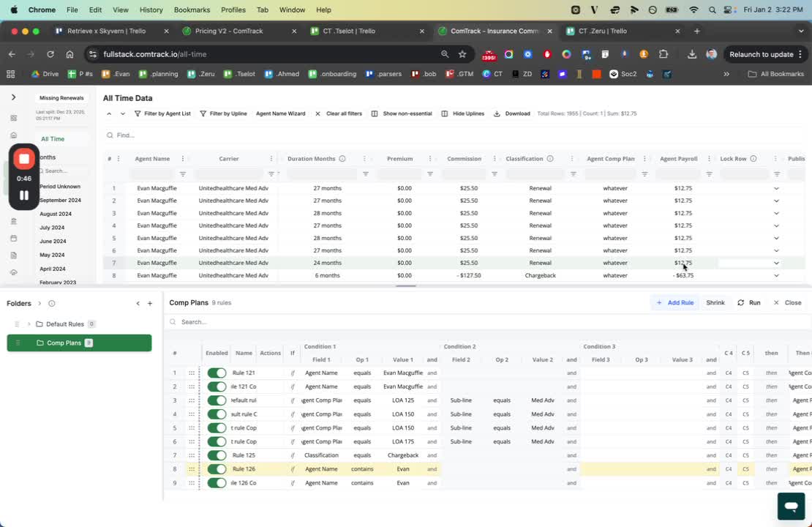
Task: Click the Carrier column filter funnel
Action: (271, 174)
